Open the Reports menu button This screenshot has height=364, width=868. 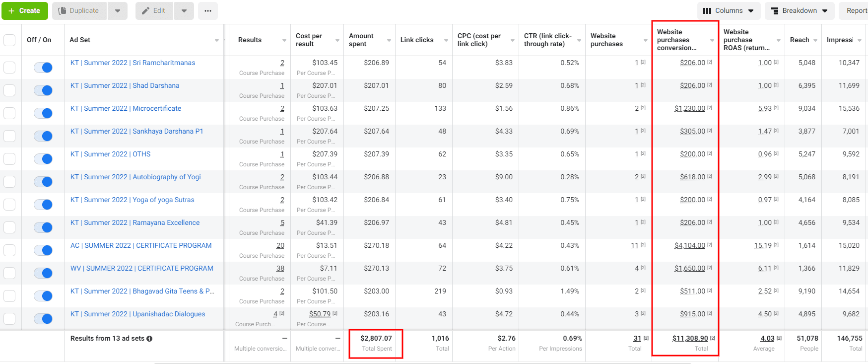[x=854, y=10]
